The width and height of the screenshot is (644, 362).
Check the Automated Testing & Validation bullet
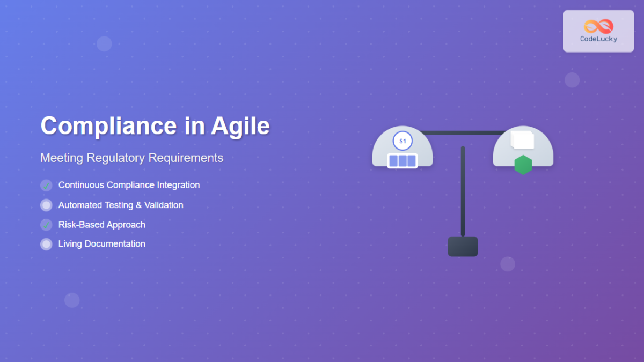[46, 205]
